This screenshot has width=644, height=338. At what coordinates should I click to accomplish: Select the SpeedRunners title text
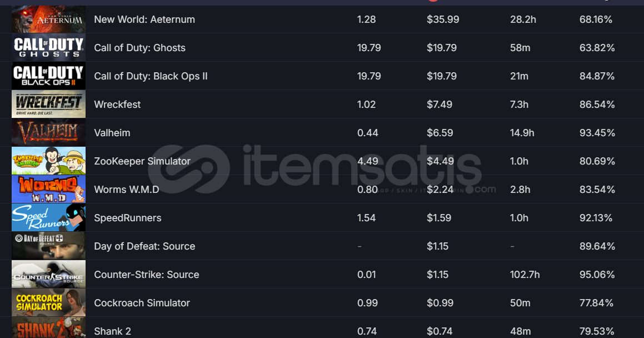(x=128, y=218)
